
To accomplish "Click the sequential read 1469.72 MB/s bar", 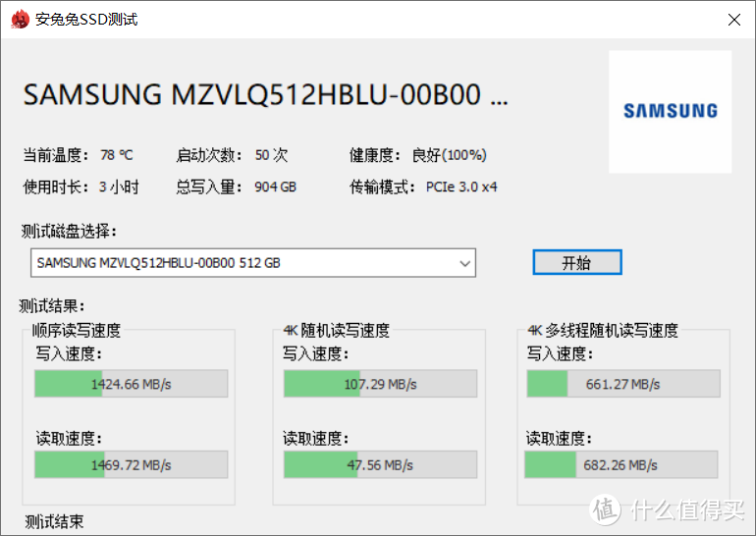I will tap(132, 464).
